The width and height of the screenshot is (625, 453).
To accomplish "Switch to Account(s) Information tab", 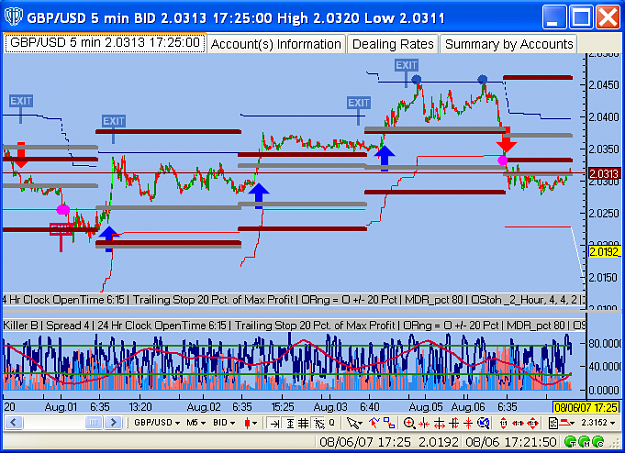I will (x=276, y=44).
